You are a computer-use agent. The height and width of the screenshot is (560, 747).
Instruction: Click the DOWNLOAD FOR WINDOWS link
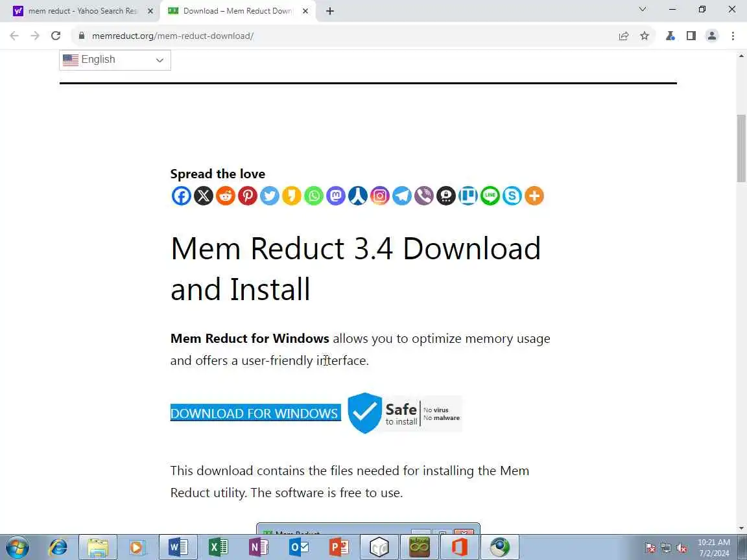(x=255, y=413)
